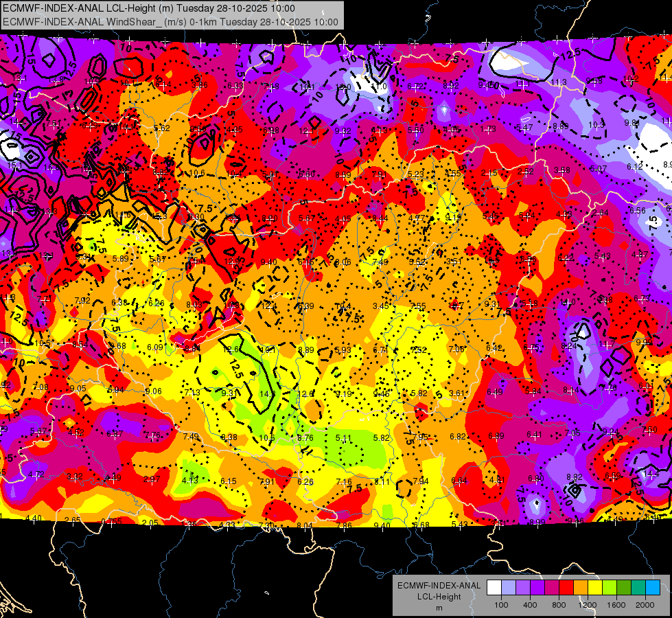672x618 pixels.
Task: Click the magenta legend swatch
Action: tap(552, 588)
